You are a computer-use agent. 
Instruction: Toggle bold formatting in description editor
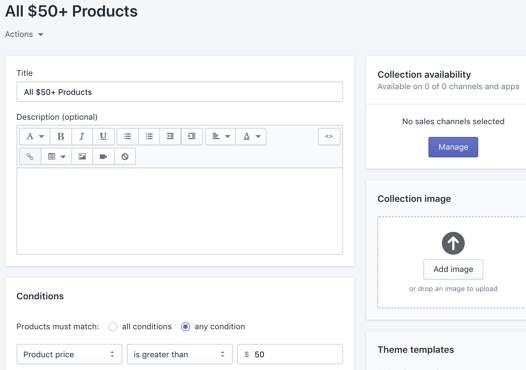61,137
